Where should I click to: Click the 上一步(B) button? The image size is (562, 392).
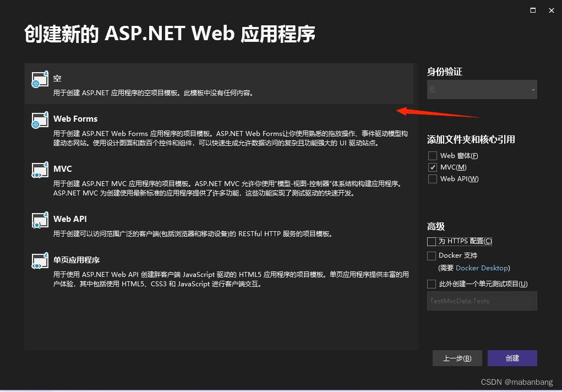coord(457,358)
